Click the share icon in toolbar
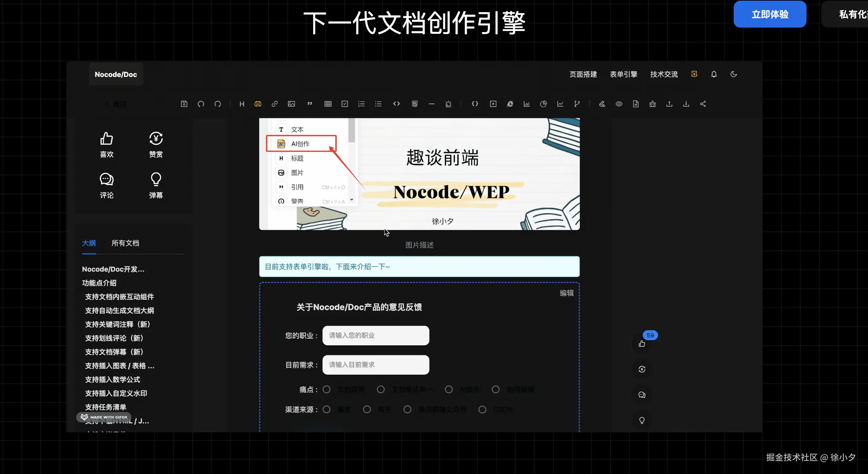This screenshot has width=868, height=474. pyautogui.click(x=703, y=104)
